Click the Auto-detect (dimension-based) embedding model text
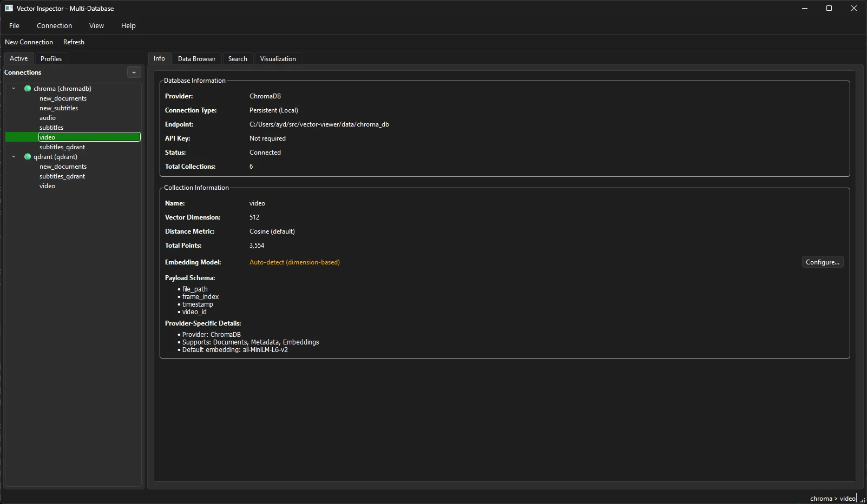This screenshot has height=504, width=867. click(x=294, y=262)
